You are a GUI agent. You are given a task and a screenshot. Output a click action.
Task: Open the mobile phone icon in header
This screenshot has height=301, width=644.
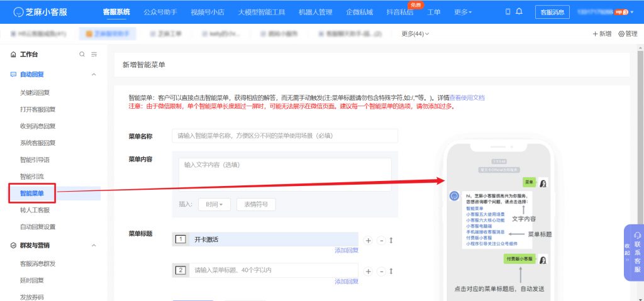click(x=508, y=12)
